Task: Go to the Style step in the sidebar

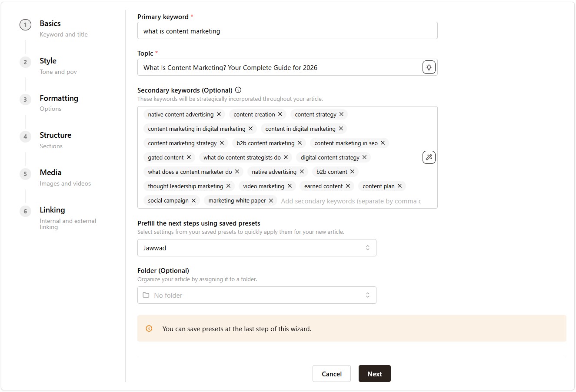Action: click(x=48, y=61)
